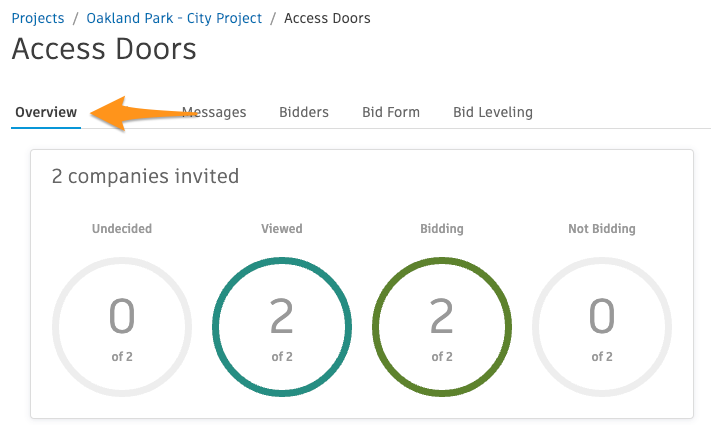Click the Bidding label

[442, 229]
